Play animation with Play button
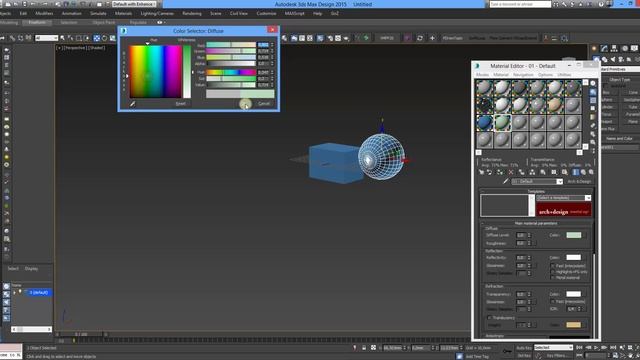The height and width of the screenshot is (360, 640). (596, 348)
